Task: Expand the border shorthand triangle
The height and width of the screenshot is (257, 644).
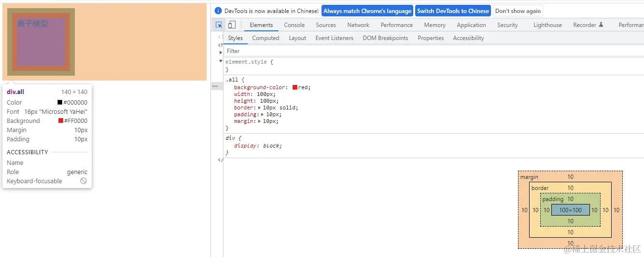Action: 259,108
